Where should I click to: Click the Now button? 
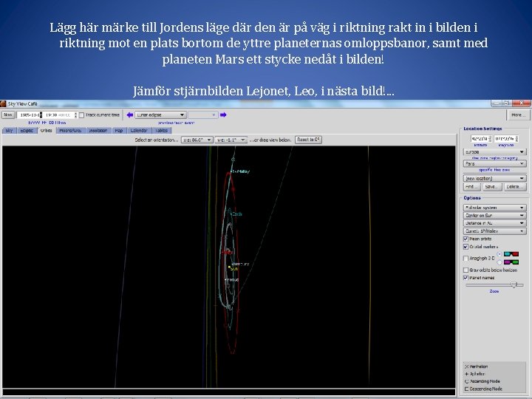[8, 115]
